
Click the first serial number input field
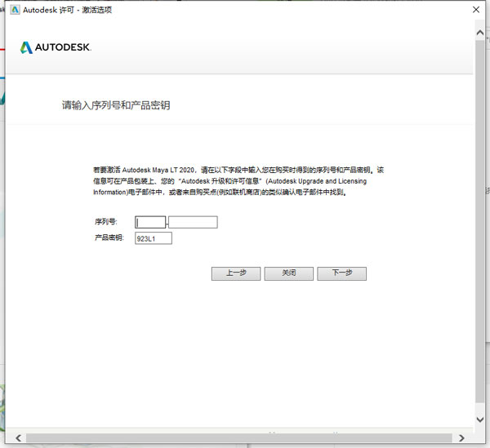(150, 222)
